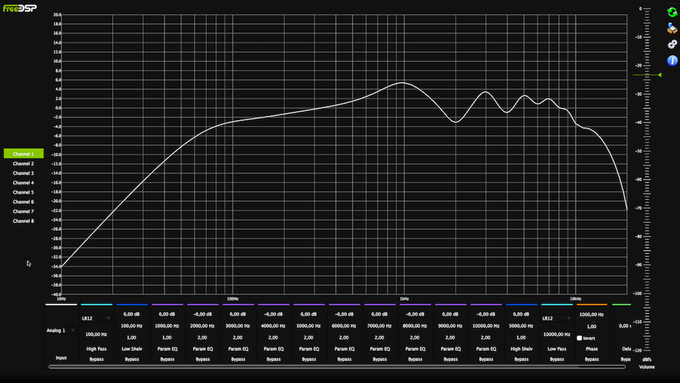This screenshot has width=680, height=383.
Task: Select Channel 2
Action: click(23, 164)
